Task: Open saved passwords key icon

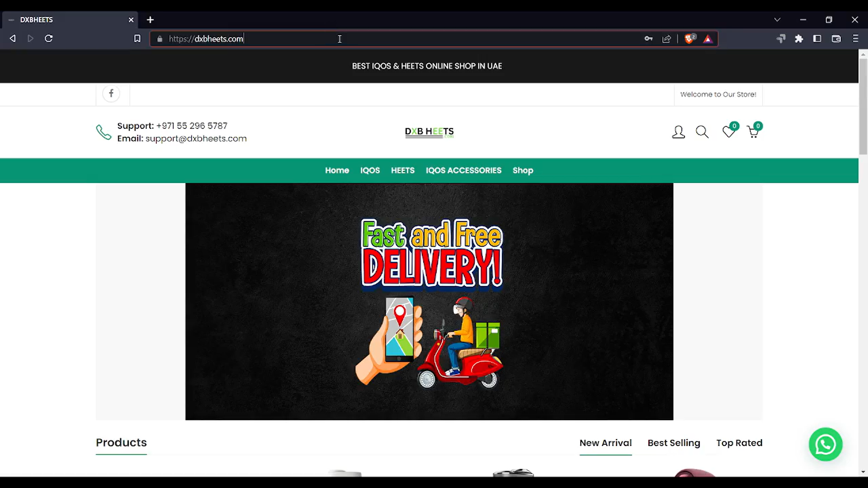Action: [x=648, y=39]
